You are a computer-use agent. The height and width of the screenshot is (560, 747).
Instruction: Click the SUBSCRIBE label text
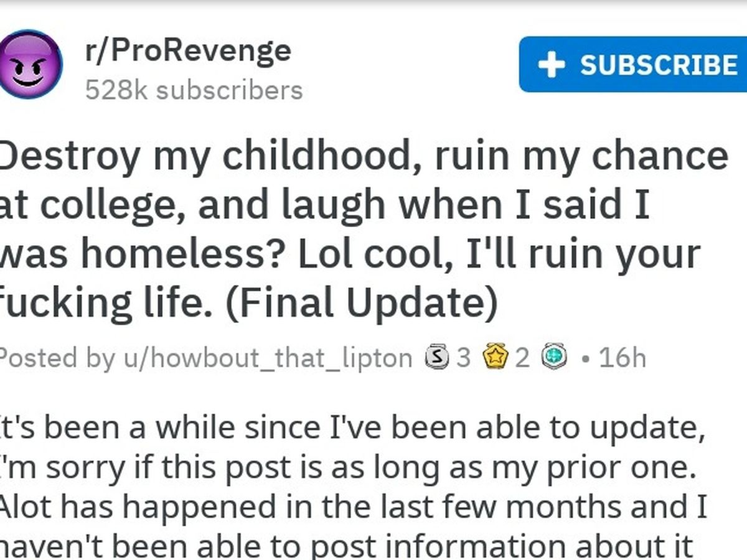[659, 65]
